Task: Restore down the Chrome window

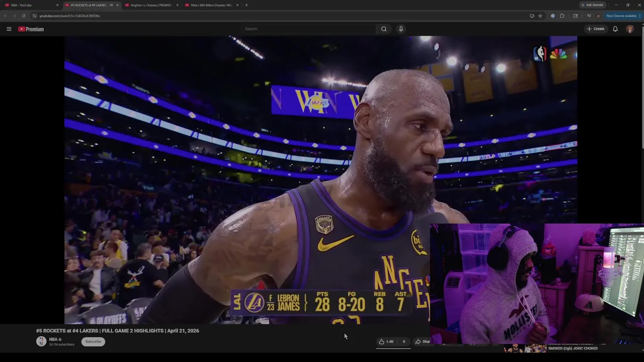Action: 627,5
